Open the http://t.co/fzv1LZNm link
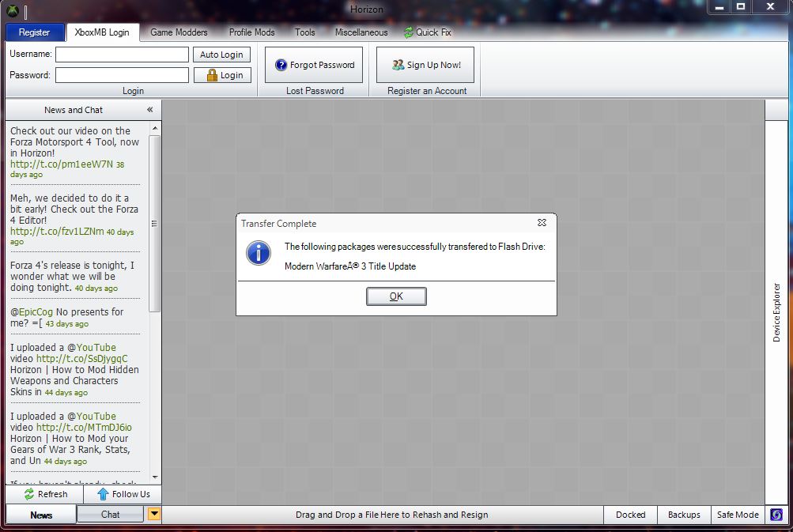This screenshot has width=793, height=532. pos(57,231)
